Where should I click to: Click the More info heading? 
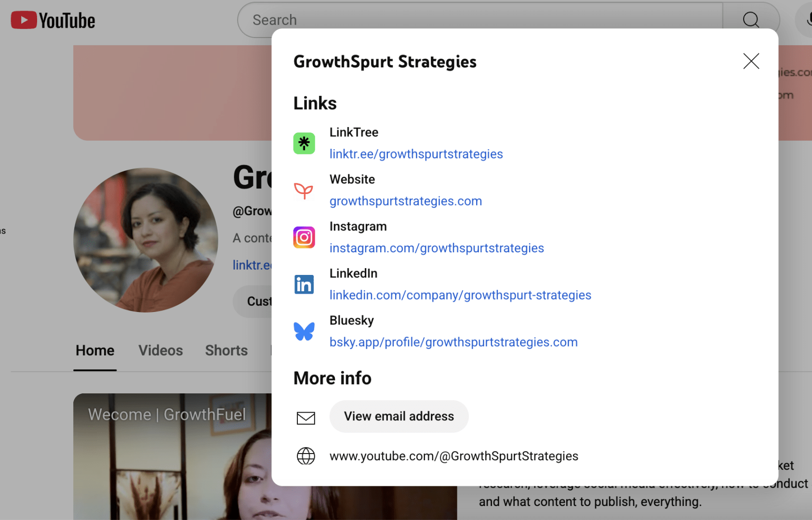click(x=333, y=378)
